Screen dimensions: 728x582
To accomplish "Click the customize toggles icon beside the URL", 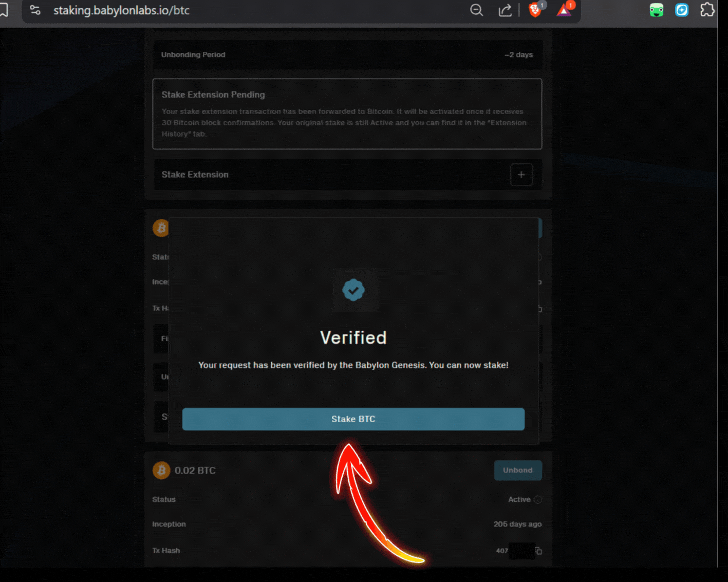I will click(x=35, y=10).
